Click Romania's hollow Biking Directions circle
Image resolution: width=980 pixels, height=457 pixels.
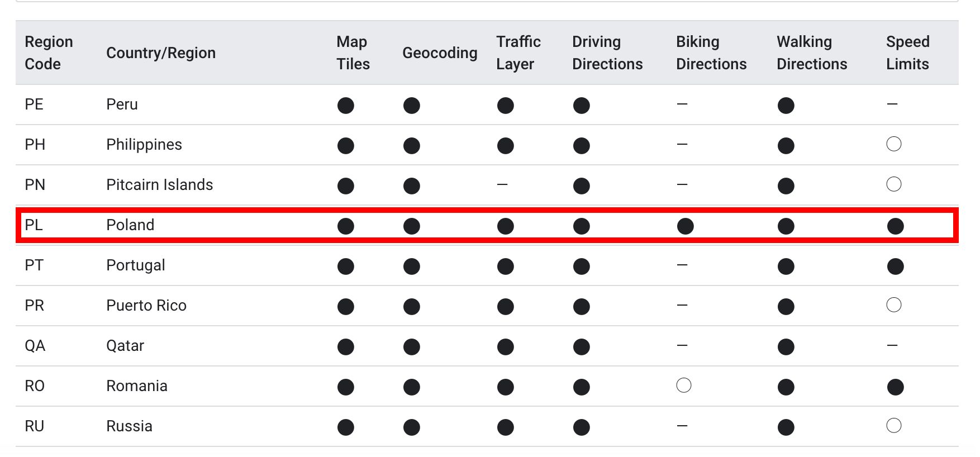[x=684, y=385]
